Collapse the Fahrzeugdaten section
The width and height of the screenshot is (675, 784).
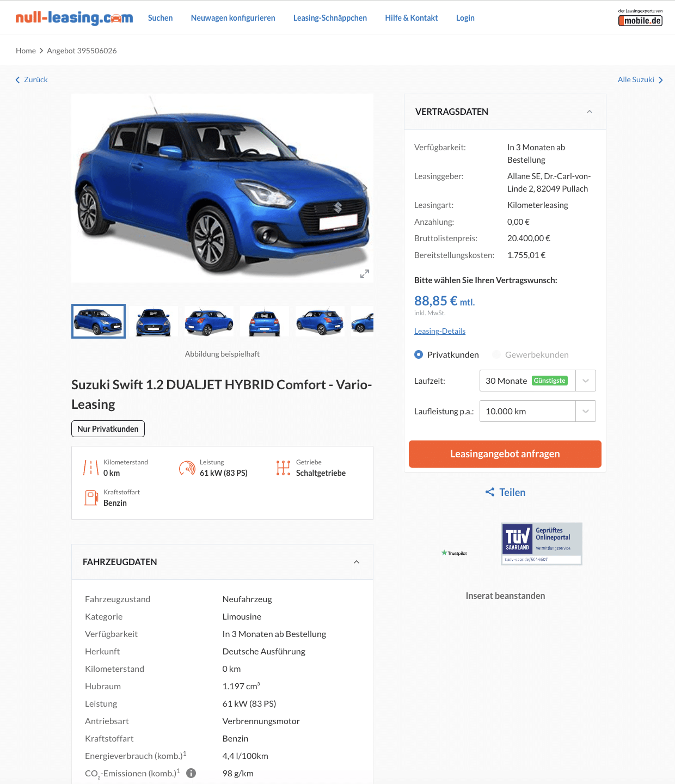pyautogui.click(x=357, y=562)
